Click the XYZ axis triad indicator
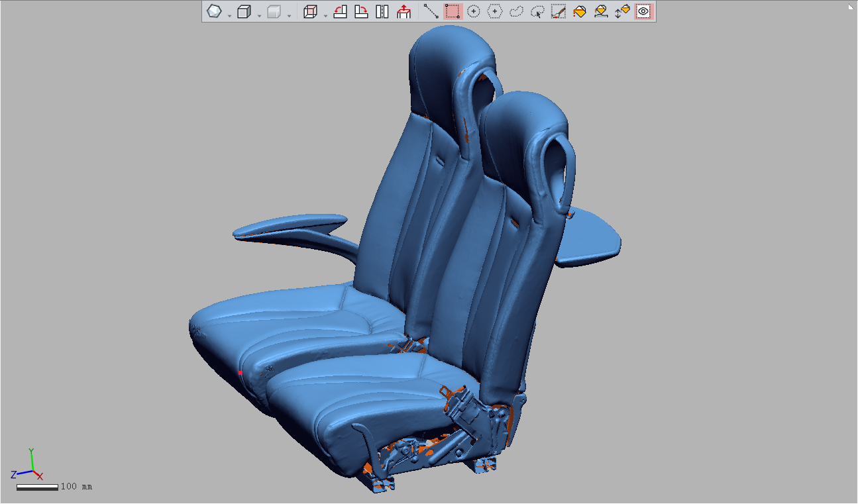 click(x=28, y=466)
